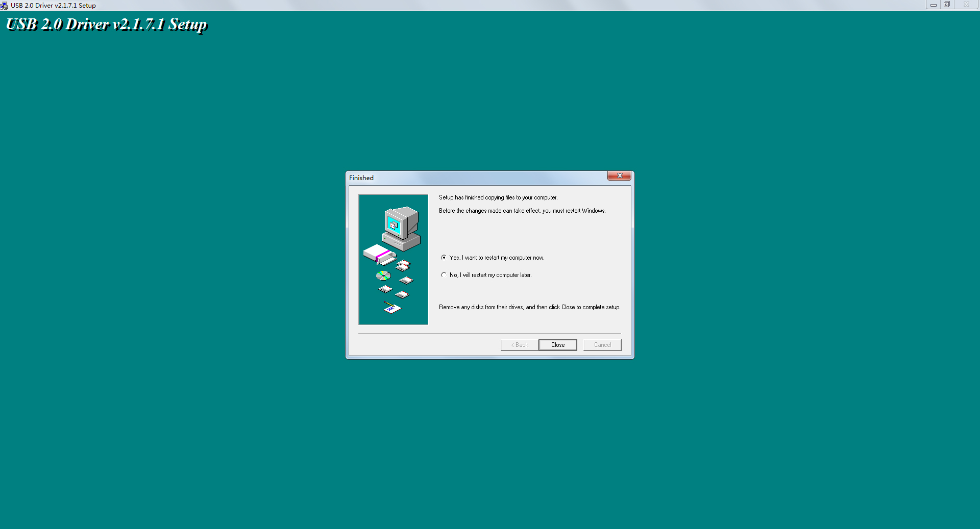Click the 'you must restart Windows' message line
The height and width of the screenshot is (529, 980).
point(522,211)
